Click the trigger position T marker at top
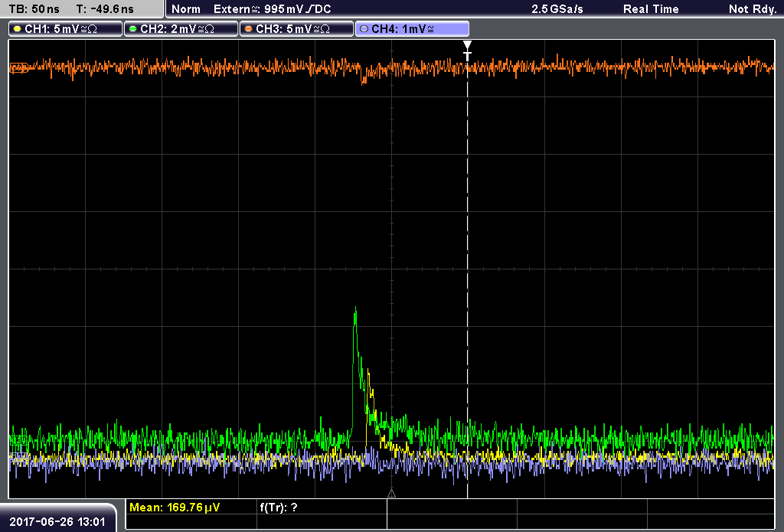The image size is (784, 532). pos(467,51)
